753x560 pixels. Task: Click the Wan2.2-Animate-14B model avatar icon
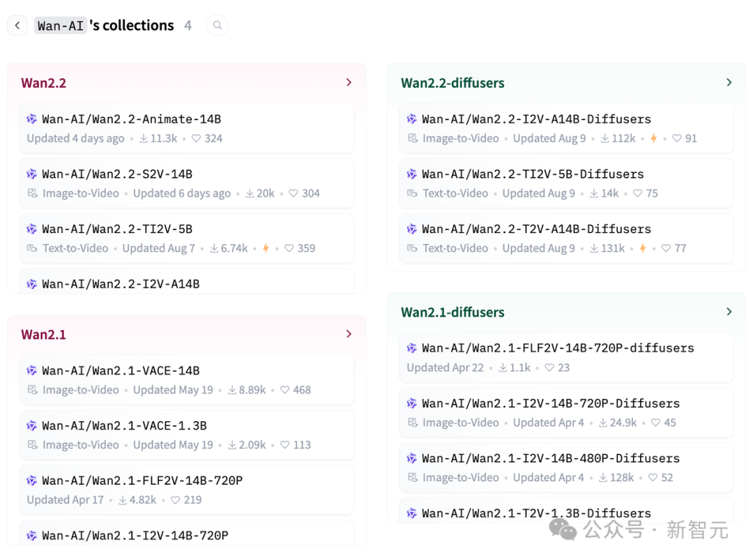click(x=31, y=119)
